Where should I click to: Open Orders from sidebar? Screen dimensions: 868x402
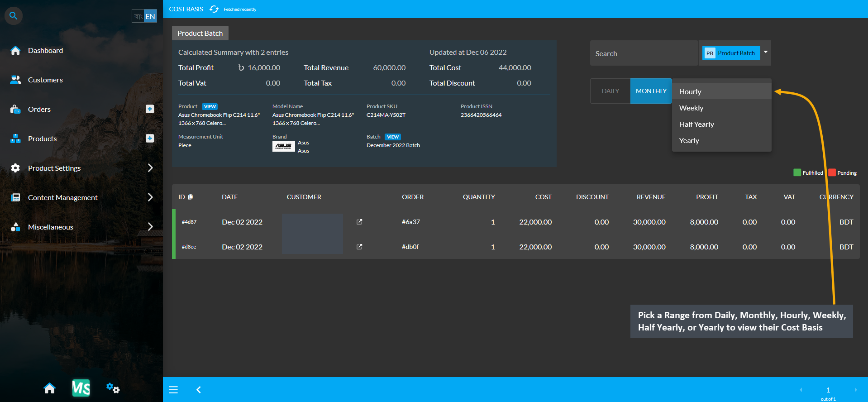point(39,109)
